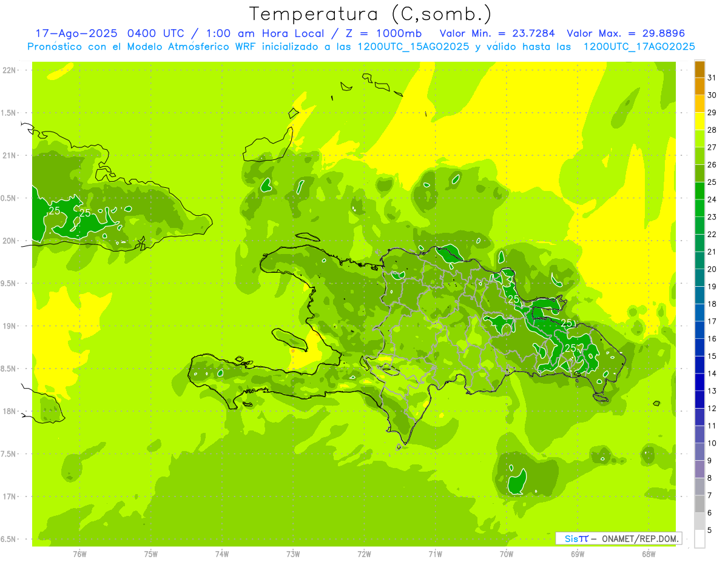This screenshot has width=728, height=562.
Task: Click the legend value "24"
Action: click(712, 199)
